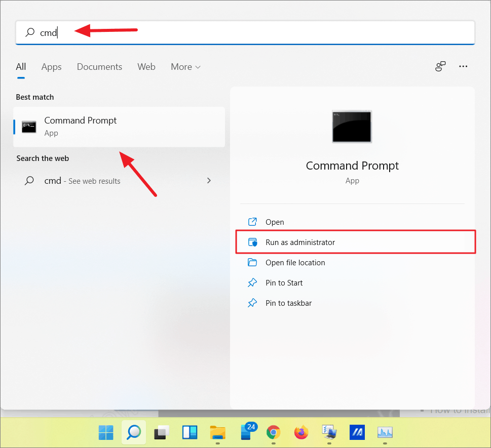491x448 pixels.
Task: Launch Firefox from the taskbar
Action: [301, 433]
